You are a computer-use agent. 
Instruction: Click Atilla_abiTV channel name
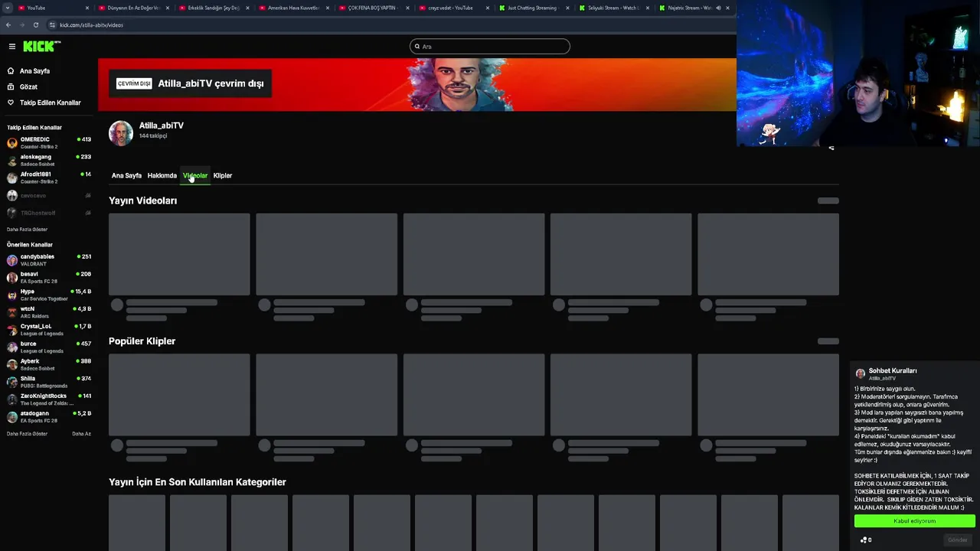pyautogui.click(x=162, y=126)
